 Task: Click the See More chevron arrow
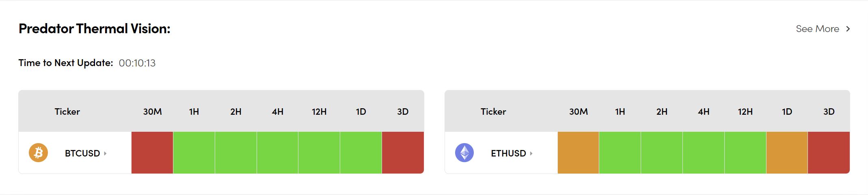point(848,29)
